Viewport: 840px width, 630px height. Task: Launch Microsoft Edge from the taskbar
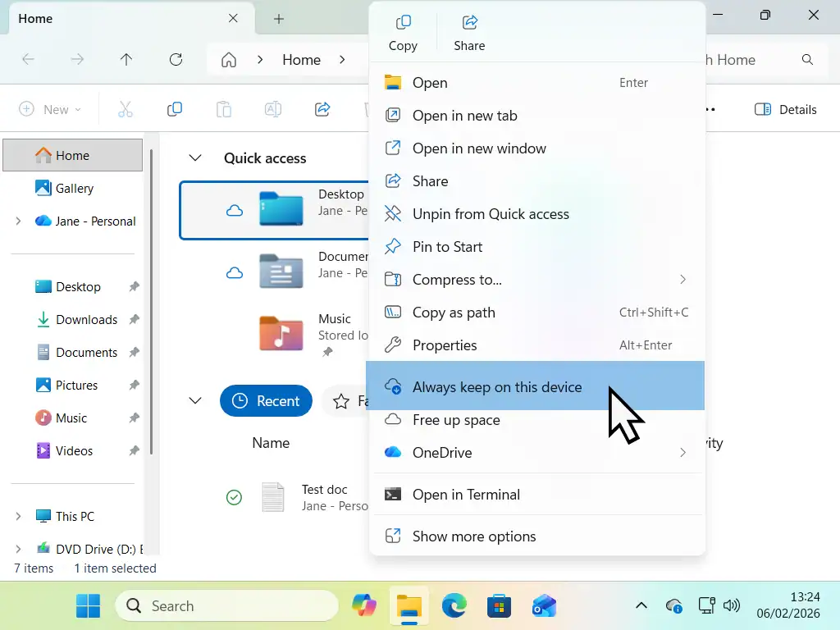coord(454,605)
